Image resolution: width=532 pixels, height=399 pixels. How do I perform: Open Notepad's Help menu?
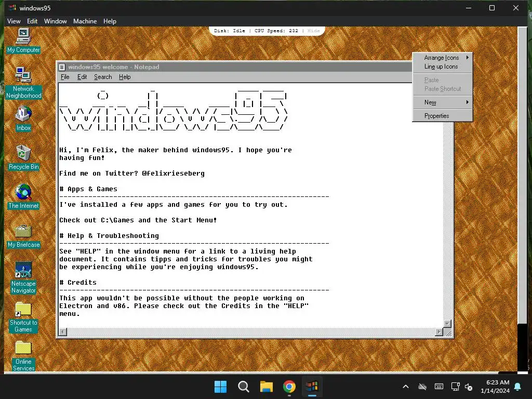click(125, 77)
